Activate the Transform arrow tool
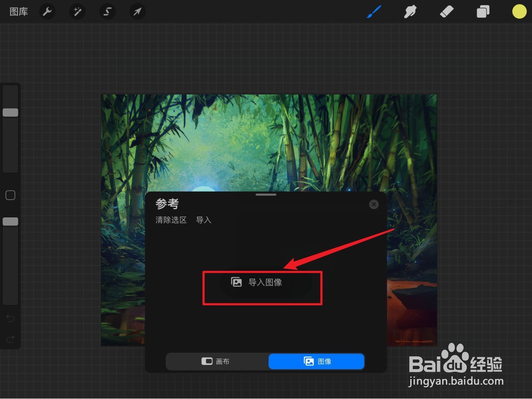Image resolution: width=532 pixels, height=399 pixels. (137, 12)
